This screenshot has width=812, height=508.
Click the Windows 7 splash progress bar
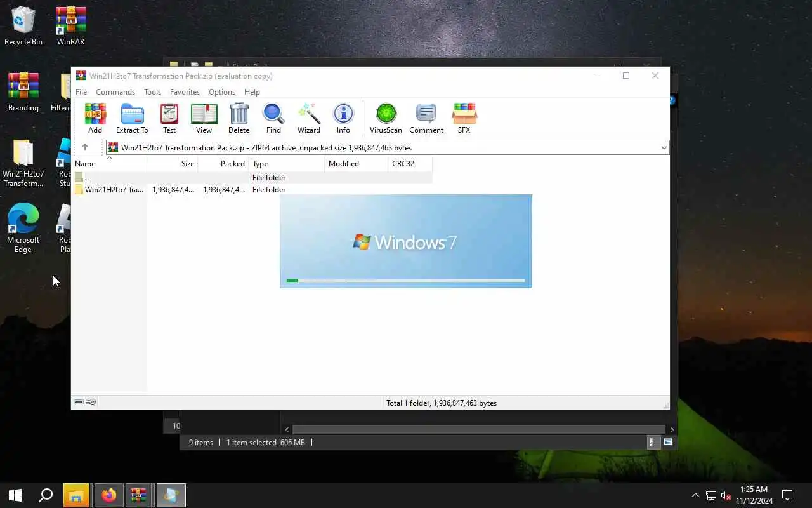click(405, 280)
